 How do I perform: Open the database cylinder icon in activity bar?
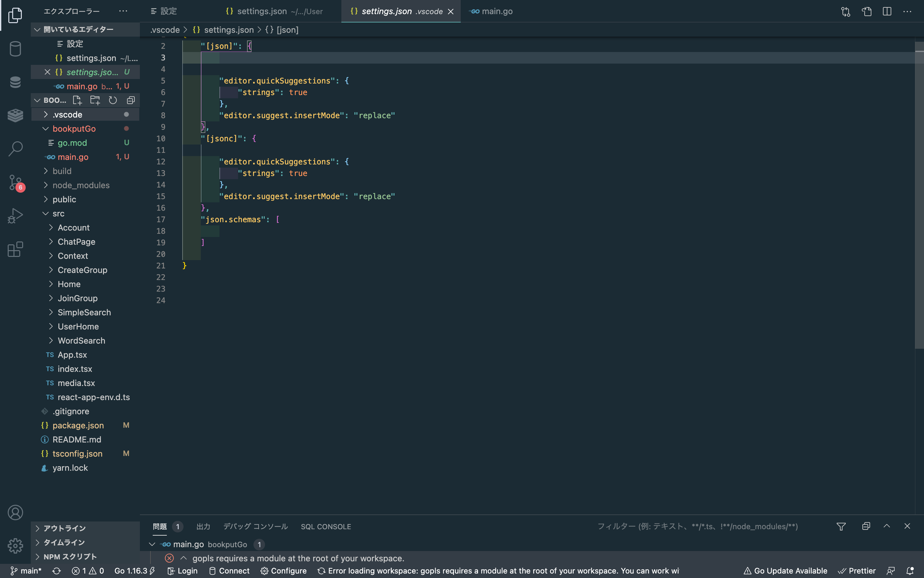coord(15,49)
